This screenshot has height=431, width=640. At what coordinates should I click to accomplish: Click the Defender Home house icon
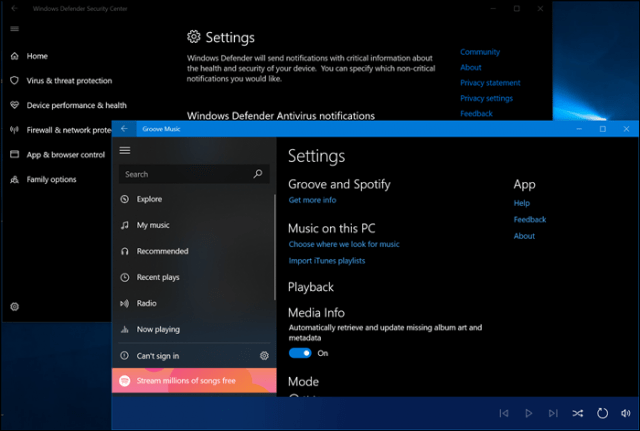pos(15,56)
